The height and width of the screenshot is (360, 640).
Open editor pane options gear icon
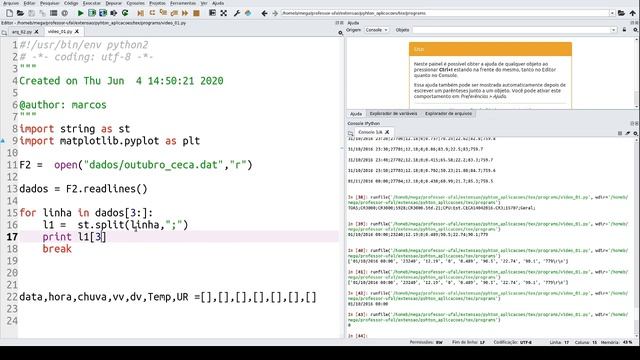click(340, 33)
